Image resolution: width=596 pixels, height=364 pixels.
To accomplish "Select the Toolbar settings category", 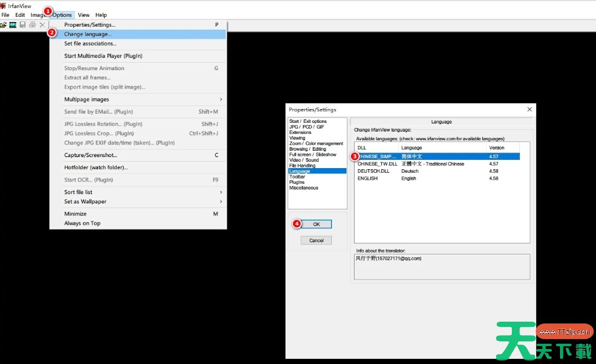I will (298, 177).
